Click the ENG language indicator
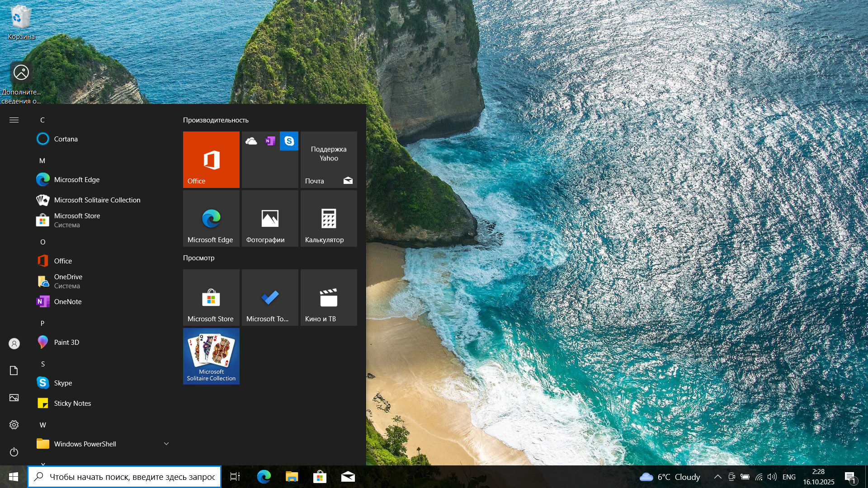 coord(789,477)
